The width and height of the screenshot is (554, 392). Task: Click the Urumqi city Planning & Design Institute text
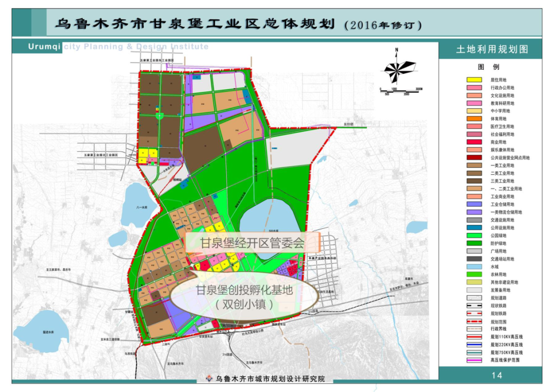click(118, 47)
